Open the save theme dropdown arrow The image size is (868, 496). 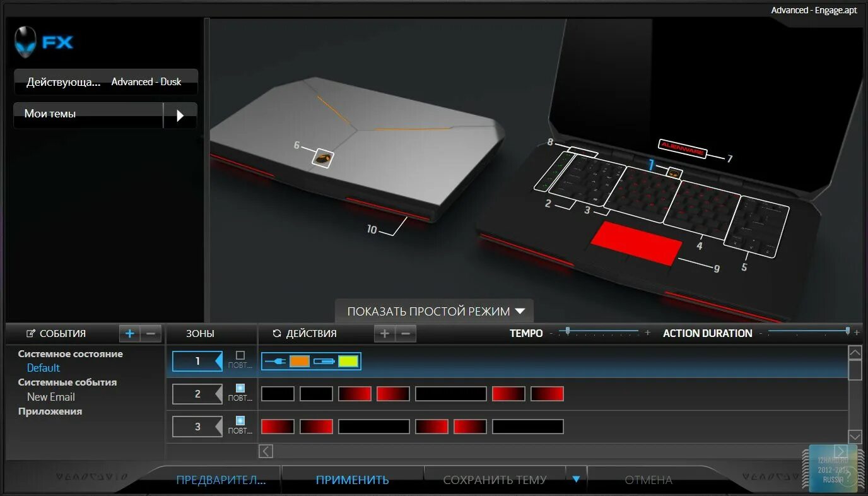coord(576,479)
